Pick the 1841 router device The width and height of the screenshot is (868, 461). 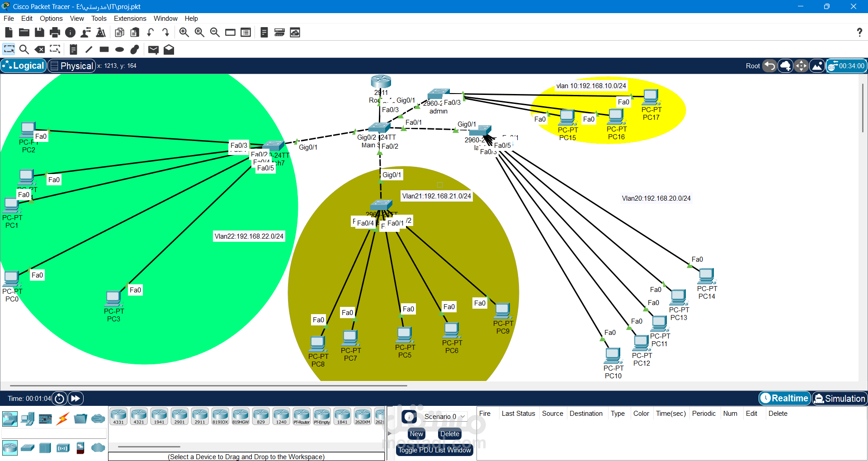342,416
